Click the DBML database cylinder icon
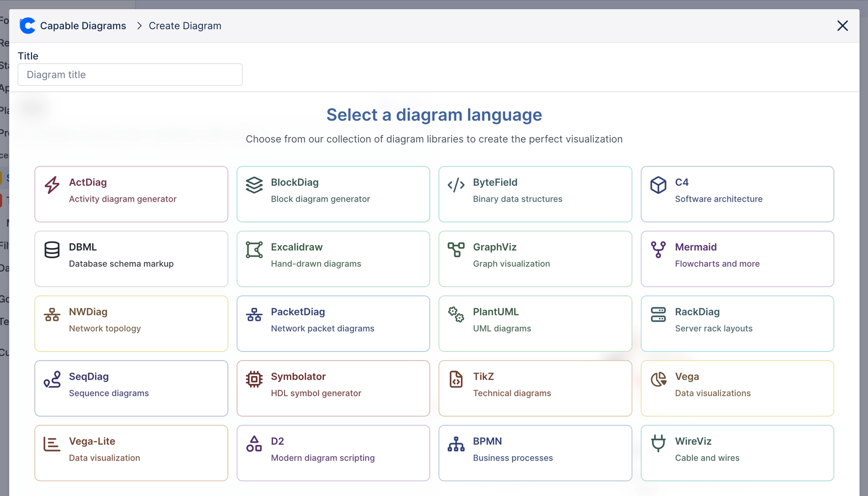The width and height of the screenshot is (868, 496). [x=52, y=250]
